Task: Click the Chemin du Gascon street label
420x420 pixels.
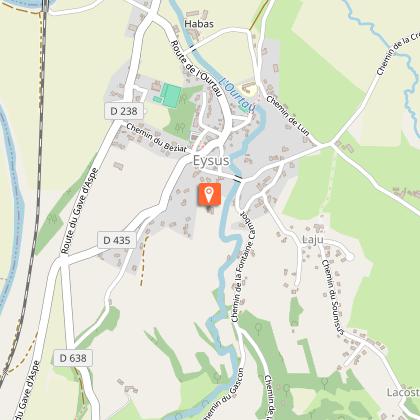Action: click(225, 393)
